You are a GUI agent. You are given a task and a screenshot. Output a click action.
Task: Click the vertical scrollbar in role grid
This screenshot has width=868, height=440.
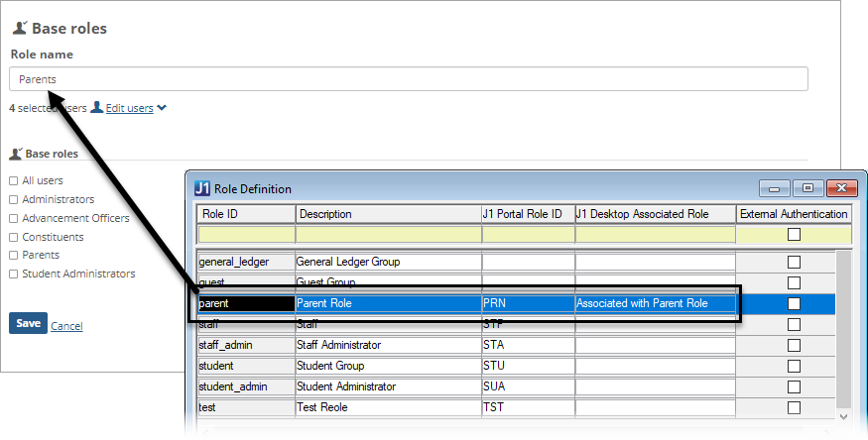click(844, 327)
